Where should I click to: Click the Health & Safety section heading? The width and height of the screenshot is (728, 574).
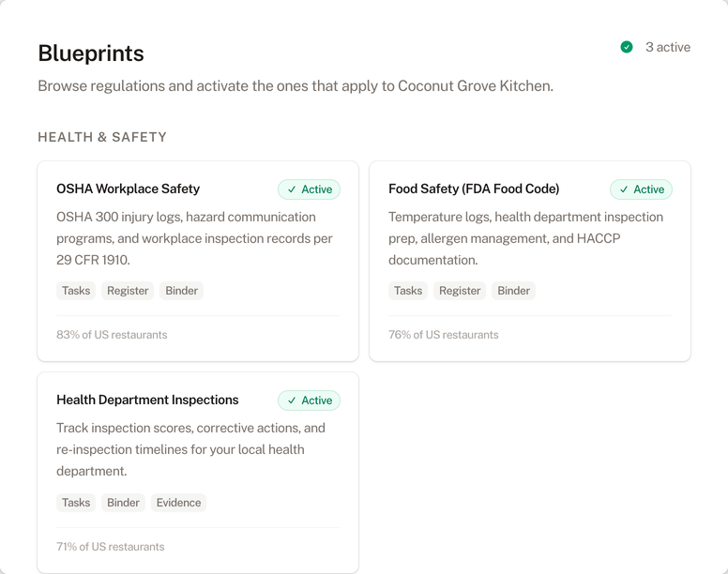tap(102, 137)
